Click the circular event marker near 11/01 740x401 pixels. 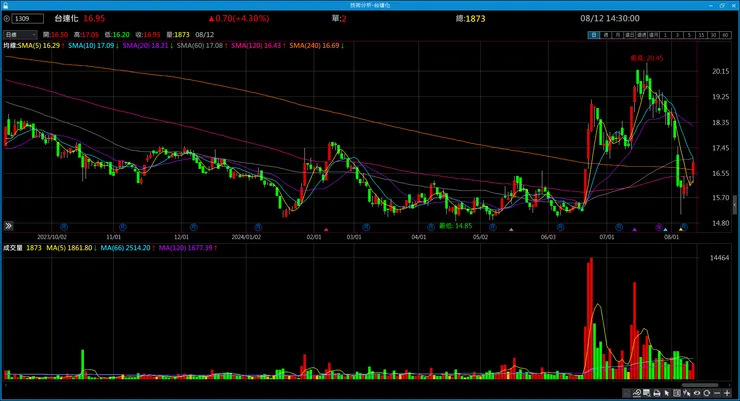point(123,227)
